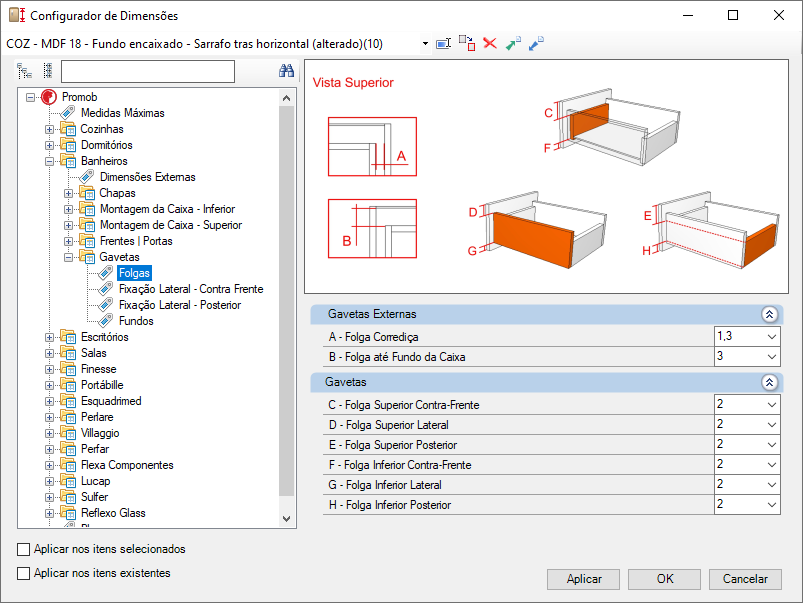Image resolution: width=803 pixels, height=603 pixels.
Task: Click the tree scrollbar down arrow
Action: coord(286,518)
